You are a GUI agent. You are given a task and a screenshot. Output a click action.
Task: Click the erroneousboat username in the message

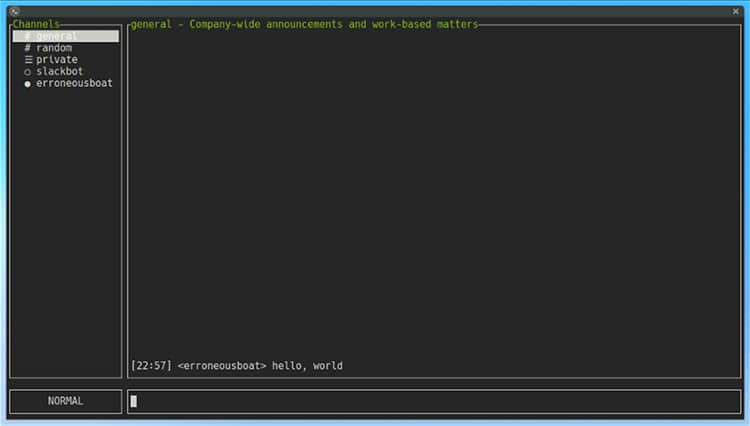(221, 366)
